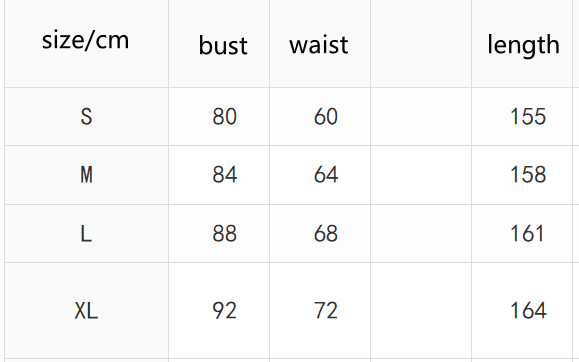Select the waist column header
This screenshot has height=362, width=579.
320,43
